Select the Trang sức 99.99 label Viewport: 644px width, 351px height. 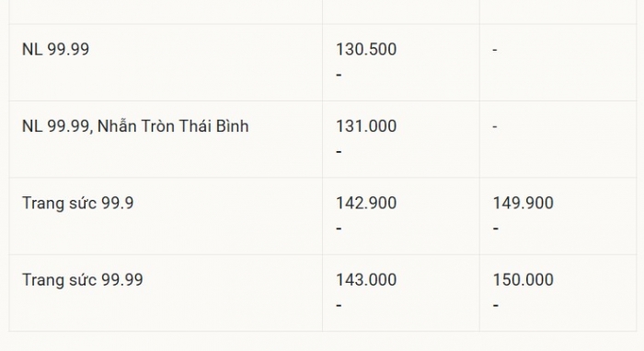coord(83,280)
